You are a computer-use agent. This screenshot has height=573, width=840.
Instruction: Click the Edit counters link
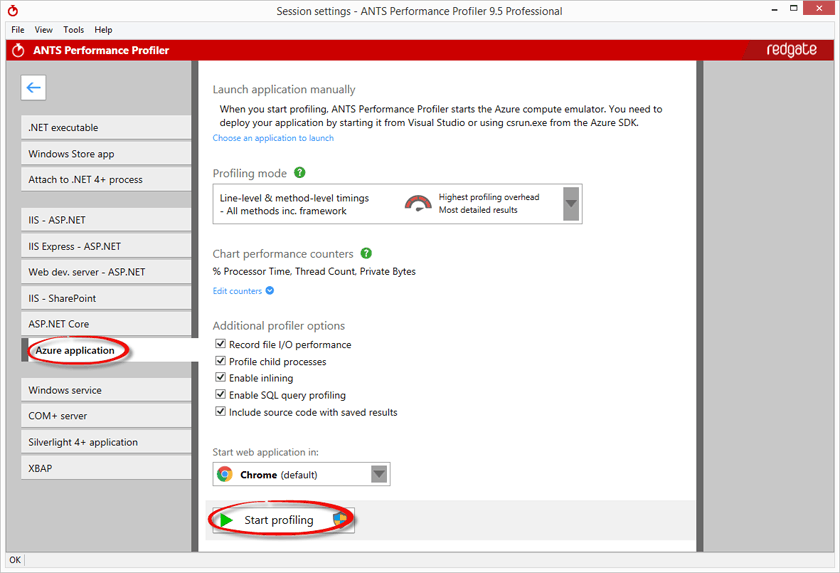coord(237,291)
